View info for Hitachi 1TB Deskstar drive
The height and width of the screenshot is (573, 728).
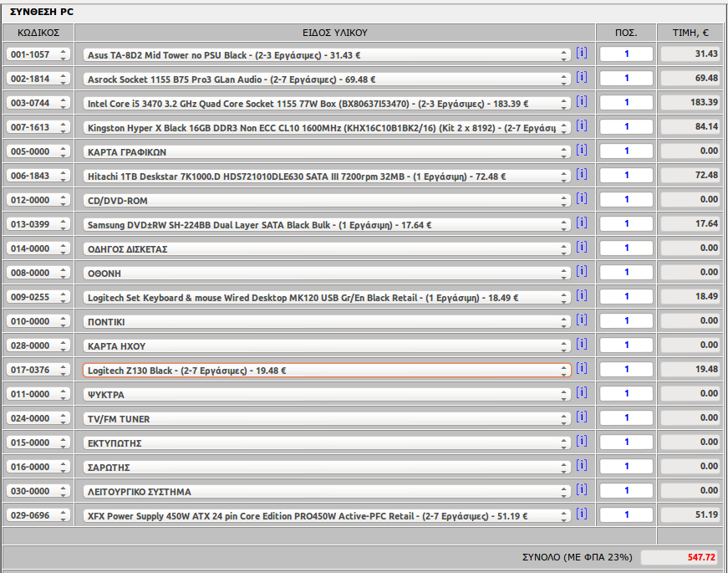[x=581, y=174]
